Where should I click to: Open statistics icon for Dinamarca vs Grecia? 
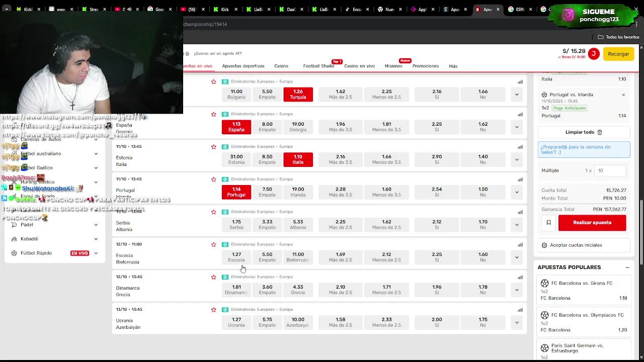point(520,278)
